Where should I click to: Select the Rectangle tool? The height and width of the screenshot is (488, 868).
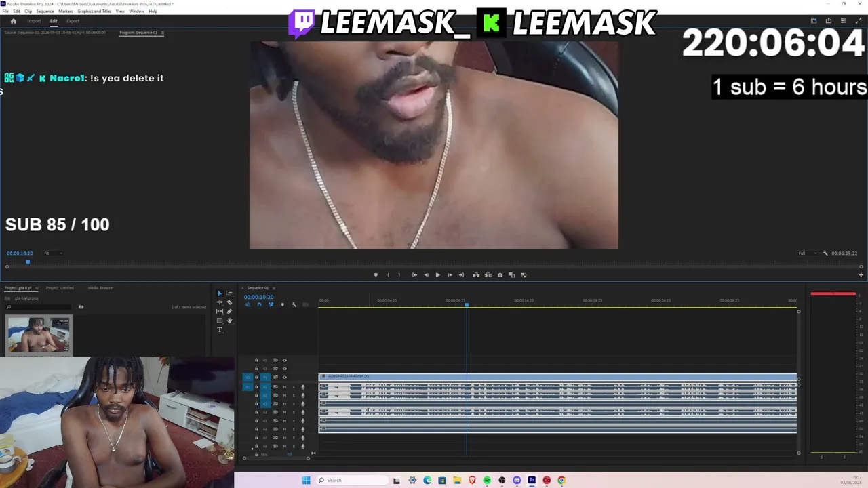click(x=219, y=321)
